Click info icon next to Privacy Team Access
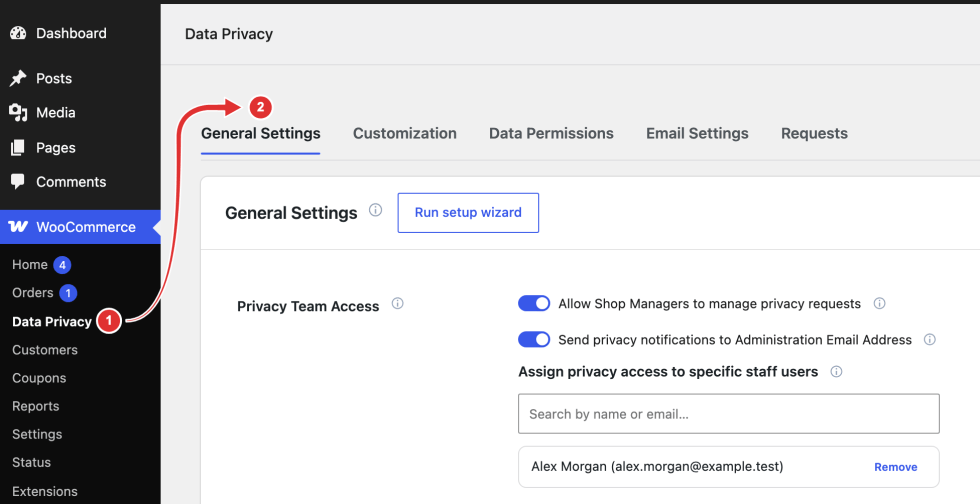The width and height of the screenshot is (980, 504). [x=398, y=304]
